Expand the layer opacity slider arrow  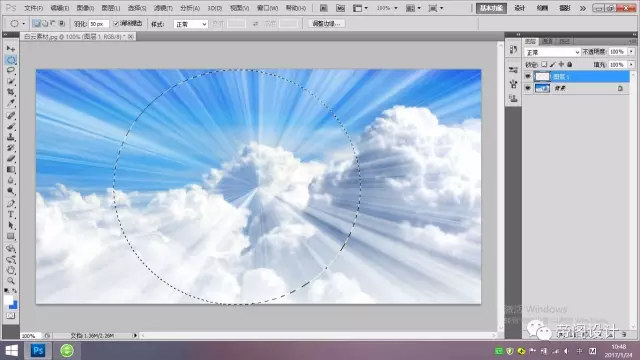[631, 52]
